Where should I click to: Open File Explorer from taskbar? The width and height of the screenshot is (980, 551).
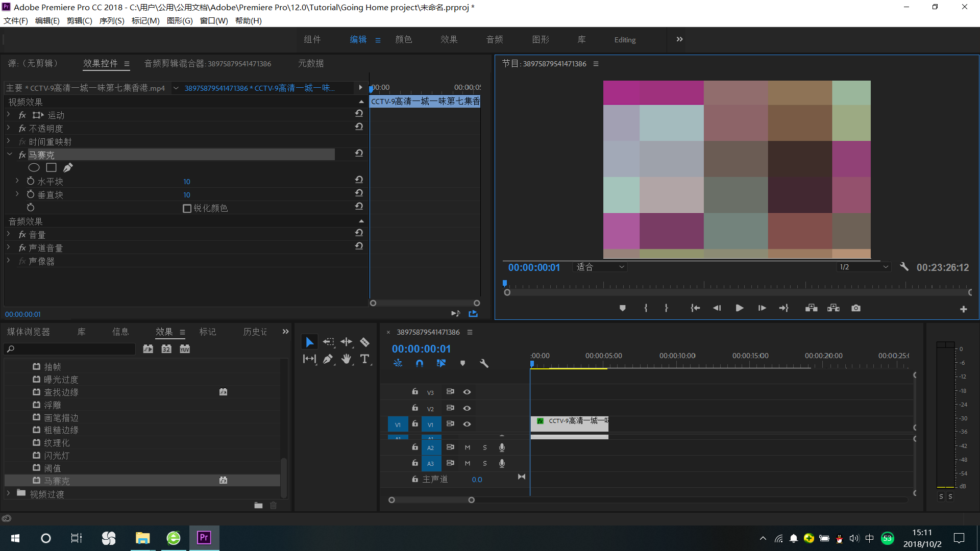[142, 538]
